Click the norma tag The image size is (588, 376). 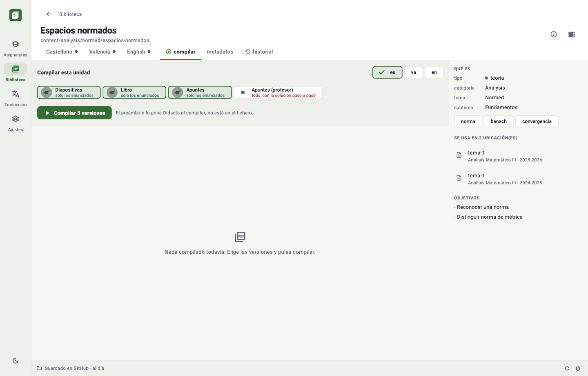tap(468, 121)
